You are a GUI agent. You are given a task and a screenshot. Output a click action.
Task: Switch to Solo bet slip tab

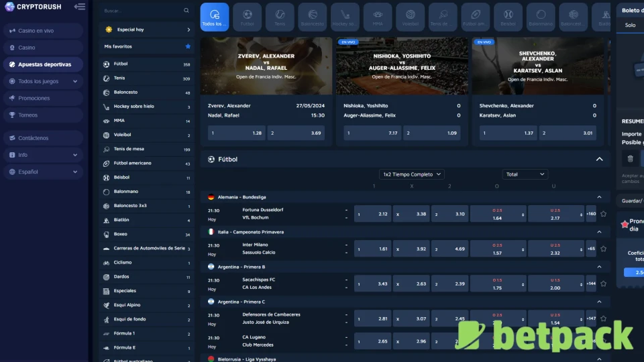[x=631, y=25]
